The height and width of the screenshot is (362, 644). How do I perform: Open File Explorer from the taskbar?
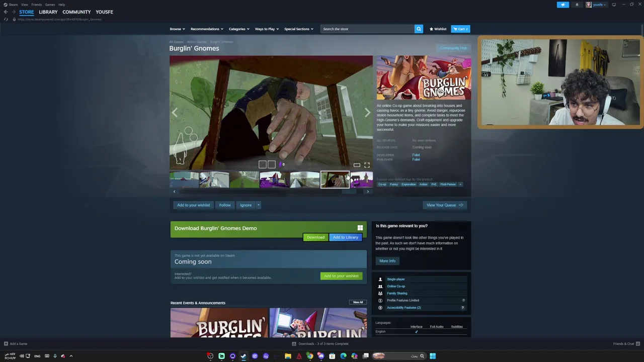click(288, 356)
